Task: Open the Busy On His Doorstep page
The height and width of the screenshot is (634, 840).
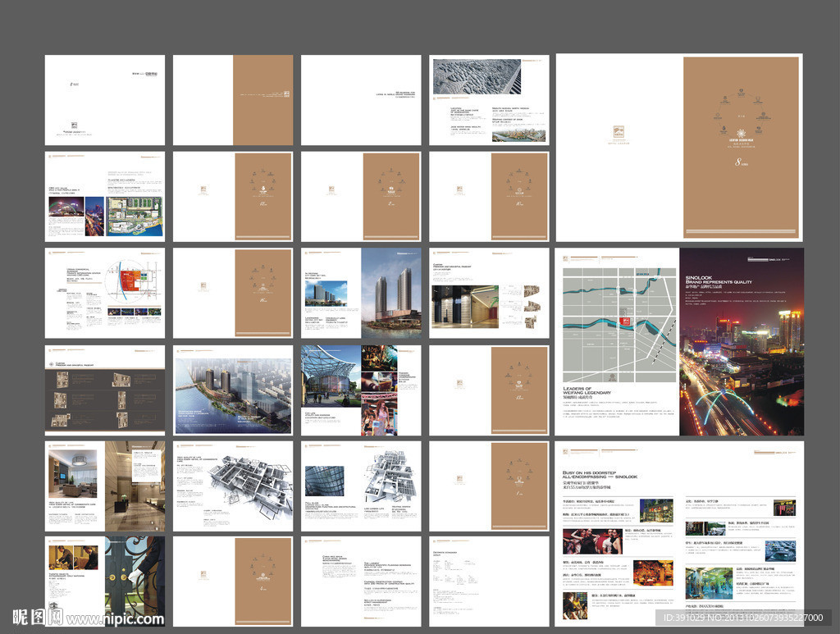Action: 679,533
